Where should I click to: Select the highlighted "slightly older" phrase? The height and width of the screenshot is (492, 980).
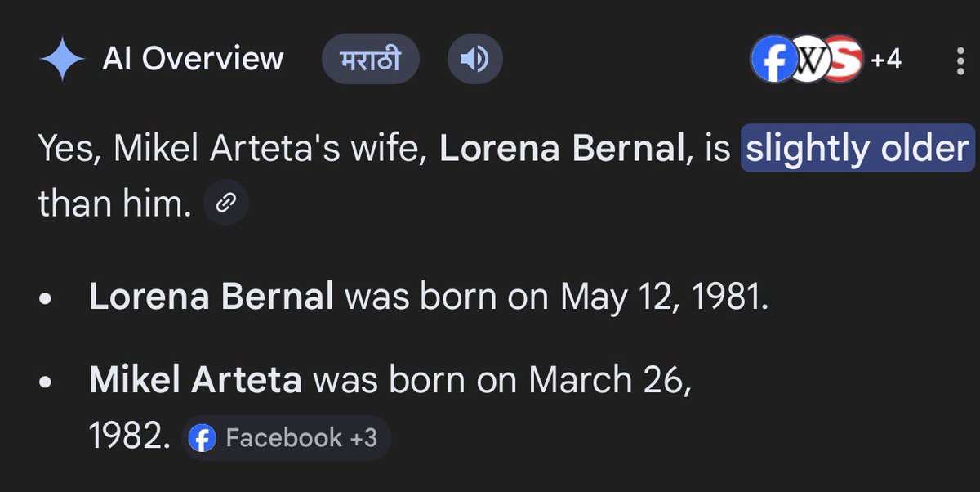[x=857, y=150]
